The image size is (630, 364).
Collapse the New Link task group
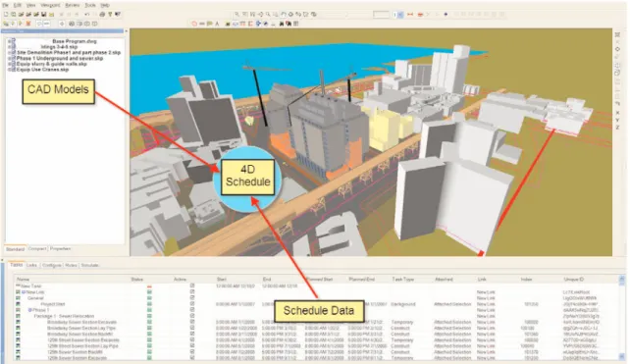coord(24,292)
